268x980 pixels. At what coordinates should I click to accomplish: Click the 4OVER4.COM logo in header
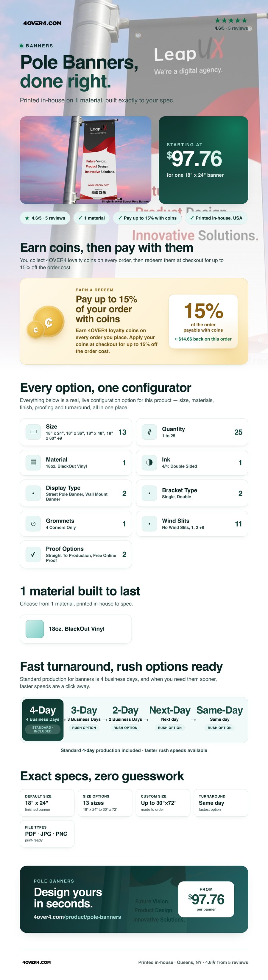click(42, 23)
